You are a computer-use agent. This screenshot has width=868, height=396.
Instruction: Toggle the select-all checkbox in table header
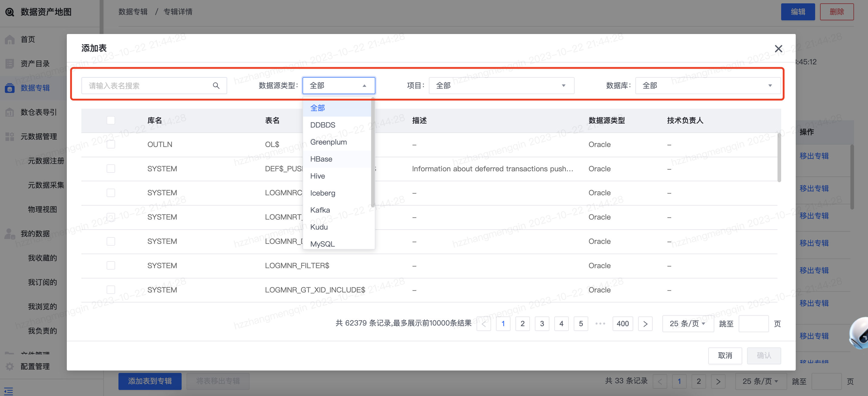point(111,120)
